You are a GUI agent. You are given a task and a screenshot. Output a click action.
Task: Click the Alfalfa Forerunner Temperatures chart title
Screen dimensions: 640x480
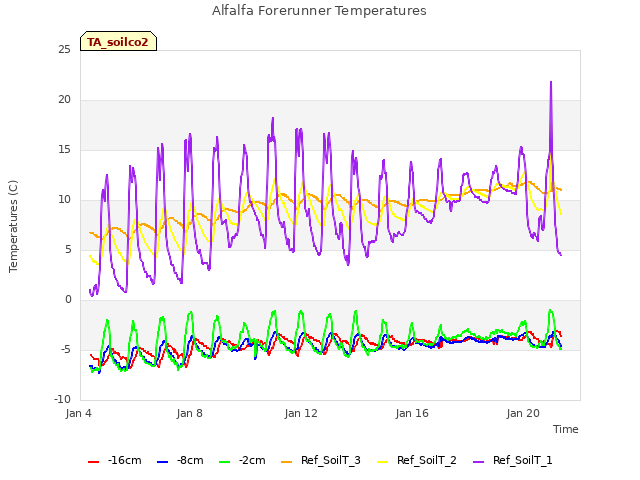[x=319, y=11]
